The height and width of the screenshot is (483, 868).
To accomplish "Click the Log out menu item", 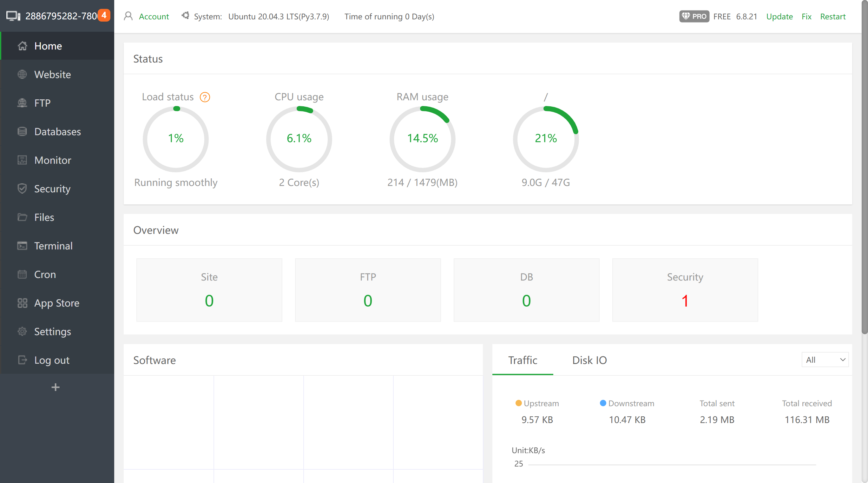I will pos(57,360).
